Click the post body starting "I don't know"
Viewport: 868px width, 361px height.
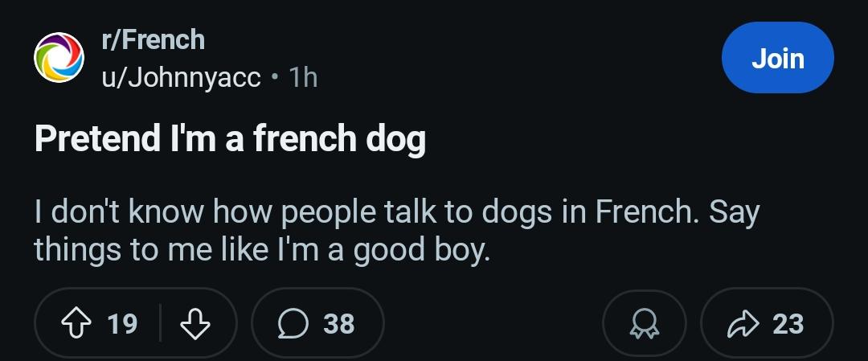397,231
